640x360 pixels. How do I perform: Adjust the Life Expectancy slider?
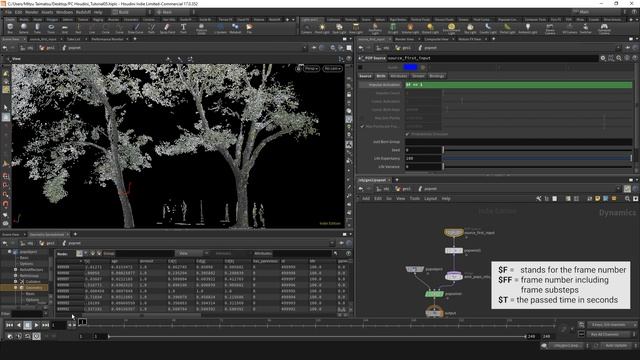tap(537, 158)
